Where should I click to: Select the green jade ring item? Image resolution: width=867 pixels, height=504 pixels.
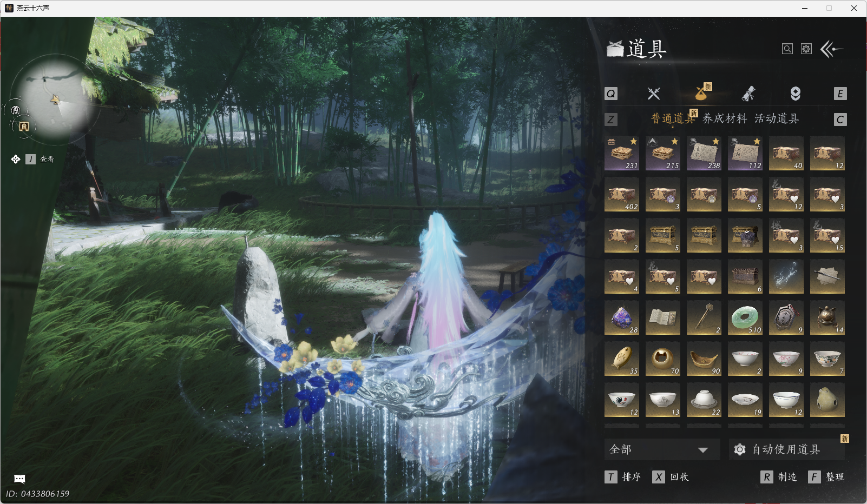coord(745,318)
